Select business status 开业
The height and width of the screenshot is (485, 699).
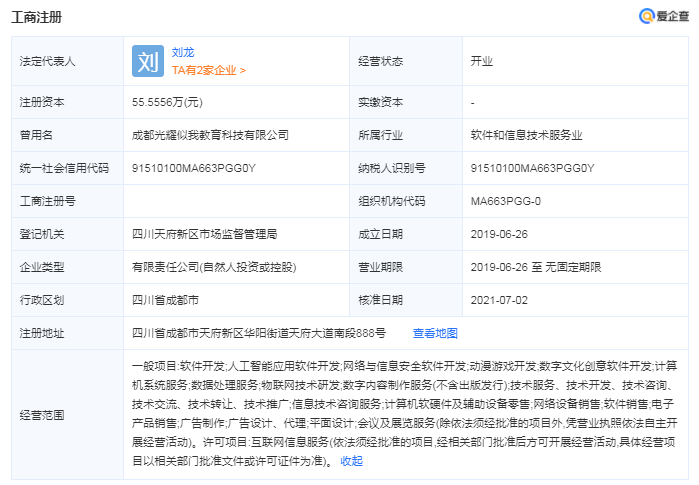pos(482,61)
